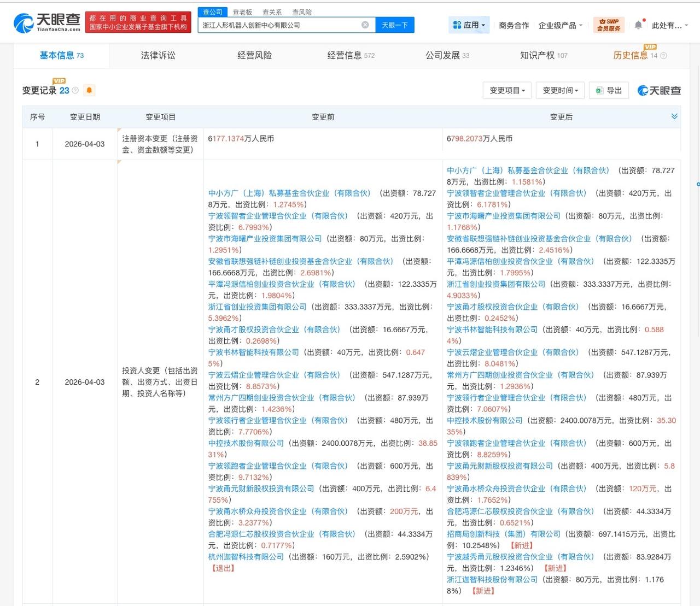
Task: Open the 经营信息 tab
Action: (351, 55)
